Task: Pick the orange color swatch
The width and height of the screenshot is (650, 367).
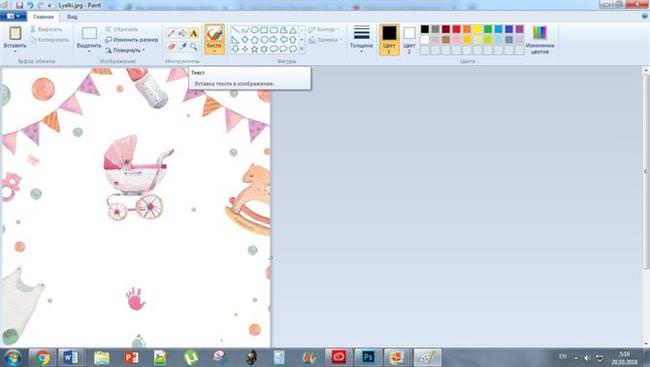Action: click(467, 29)
